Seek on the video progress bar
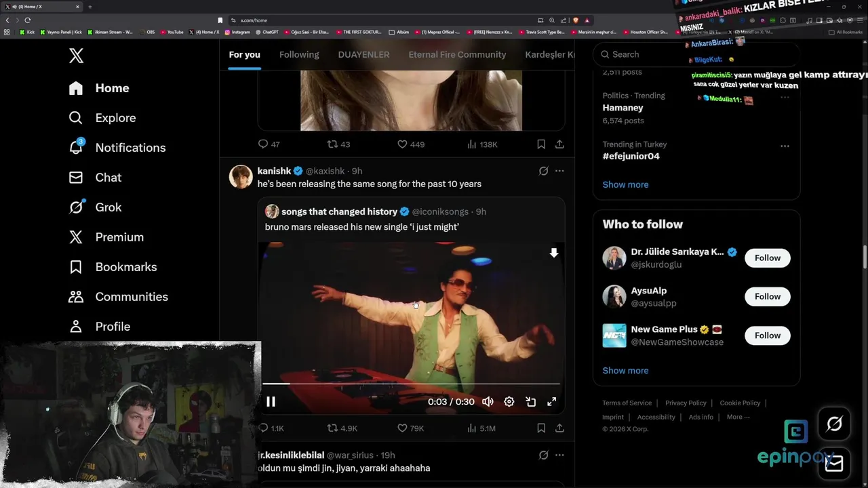This screenshot has width=868, height=488. (412, 384)
